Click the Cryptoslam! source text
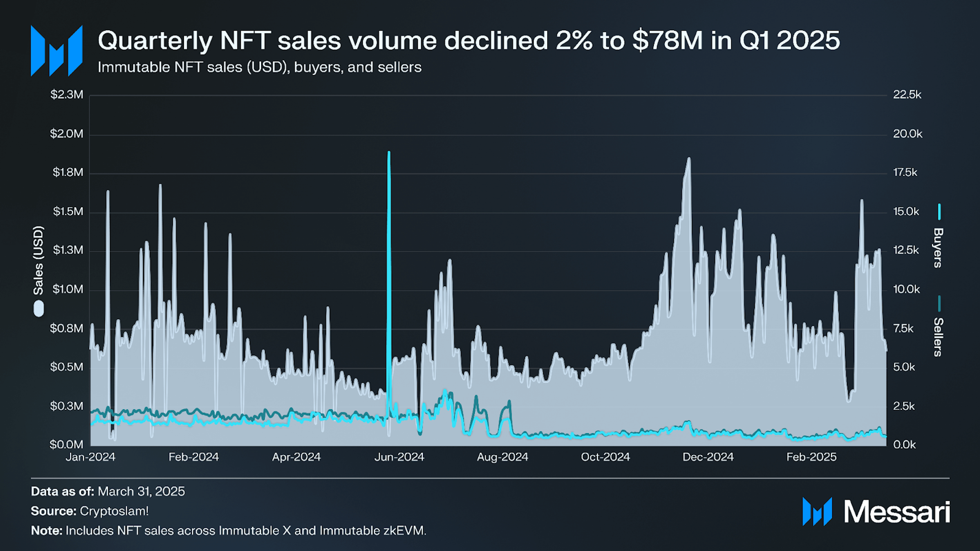The width and height of the screenshot is (980, 551). click(114, 511)
